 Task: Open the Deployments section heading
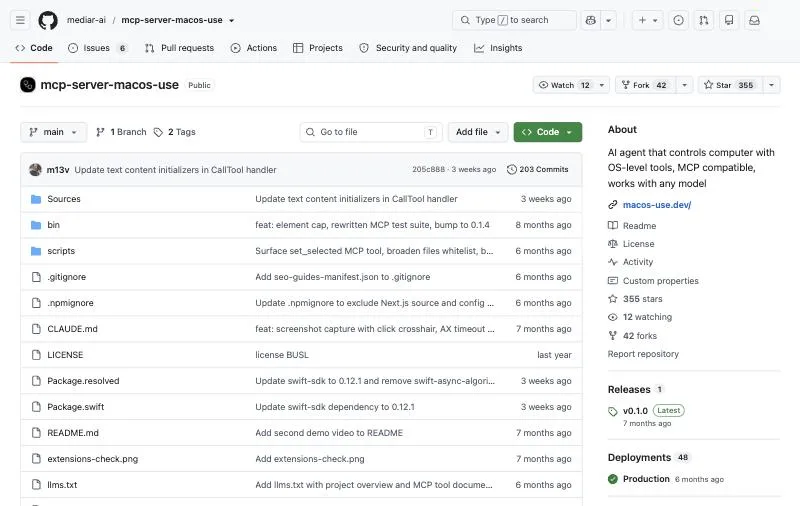tap(639, 458)
